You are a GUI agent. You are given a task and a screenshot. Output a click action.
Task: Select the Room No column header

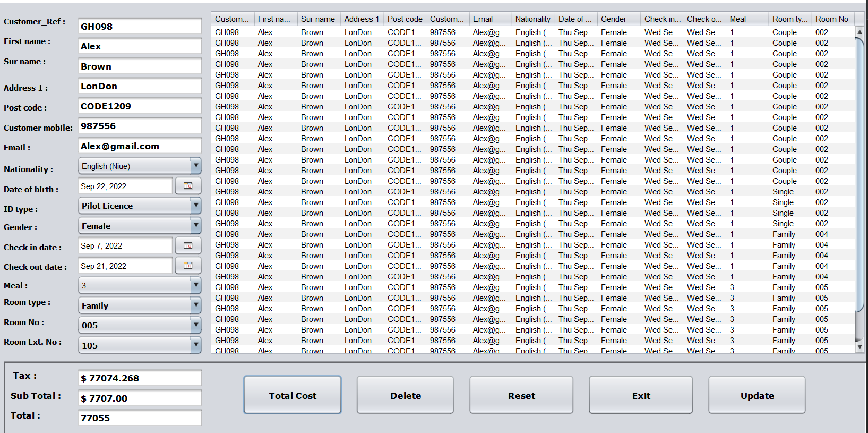[x=833, y=19]
